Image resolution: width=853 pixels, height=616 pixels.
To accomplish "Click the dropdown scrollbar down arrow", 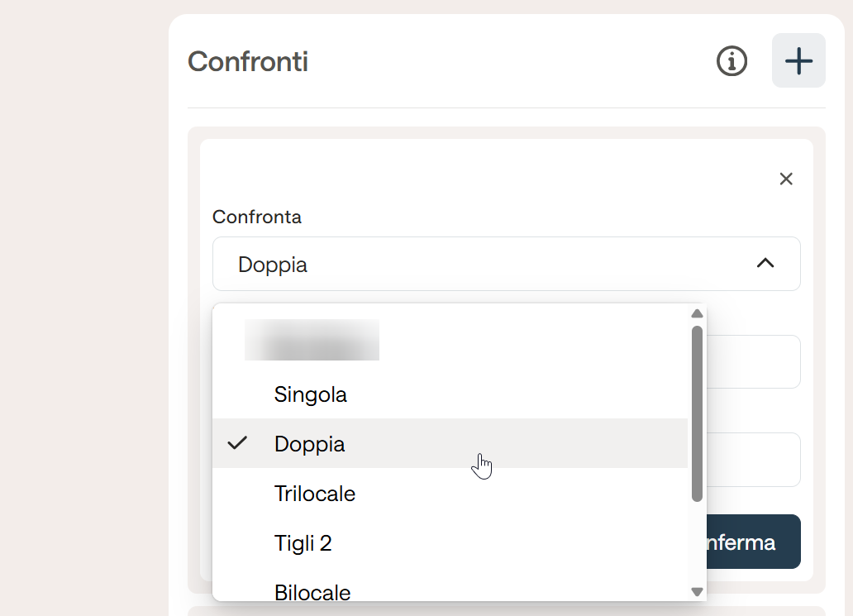I will (x=697, y=591).
